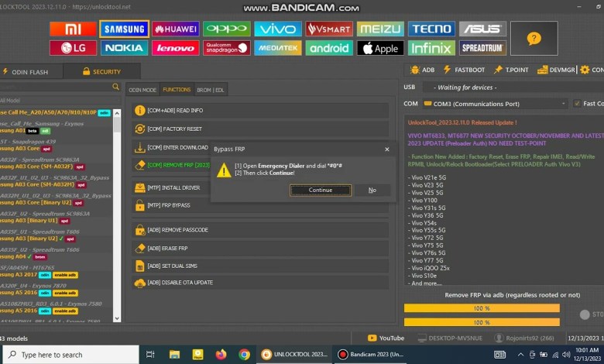Open the YouTube link in status bar

[x=386, y=338]
